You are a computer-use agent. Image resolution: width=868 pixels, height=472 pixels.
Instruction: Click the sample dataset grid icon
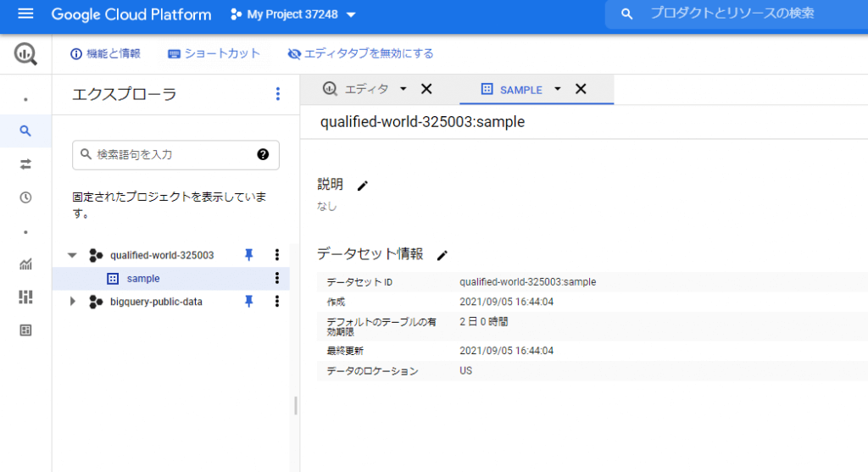click(113, 278)
